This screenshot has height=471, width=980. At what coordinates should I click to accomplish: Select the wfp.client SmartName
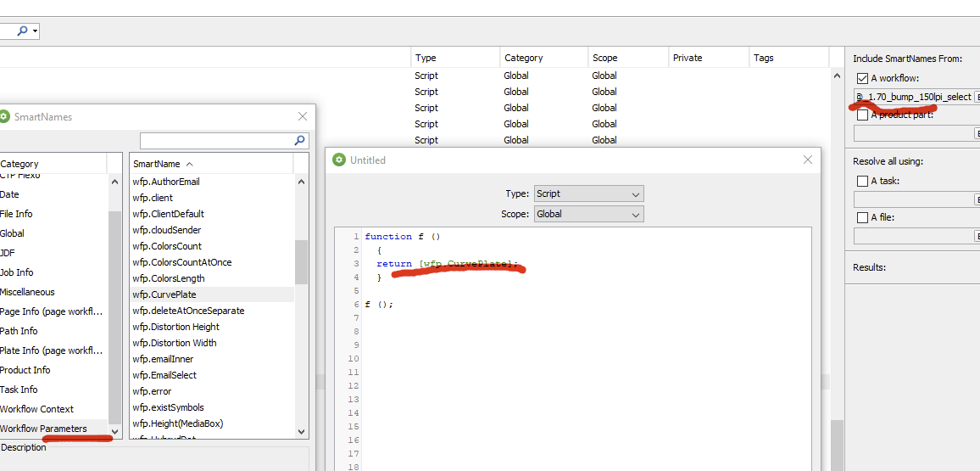[x=212, y=198]
